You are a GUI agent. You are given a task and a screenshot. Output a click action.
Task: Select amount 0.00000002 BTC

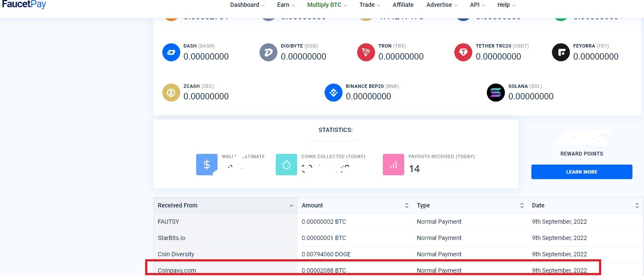click(x=324, y=222)
